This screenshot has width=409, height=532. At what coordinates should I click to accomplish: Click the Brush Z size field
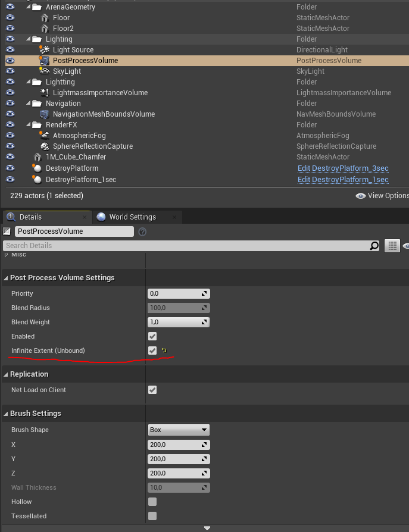tap(179, 473)
